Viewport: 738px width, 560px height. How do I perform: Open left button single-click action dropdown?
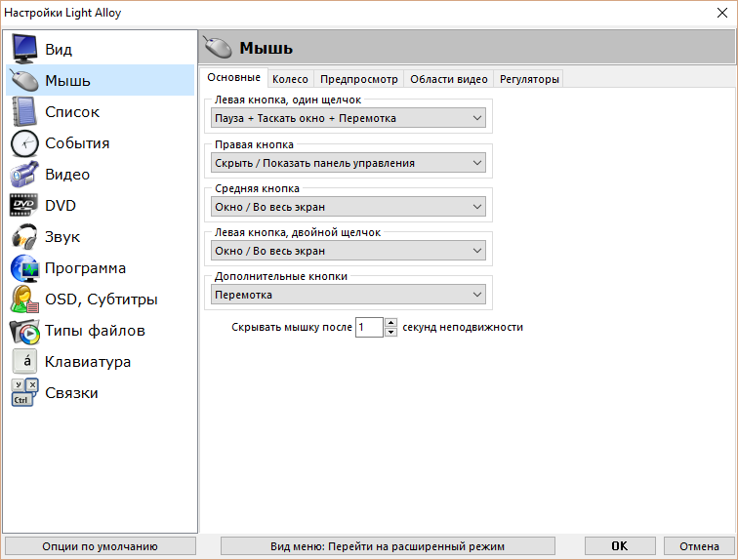pos(348,118)
